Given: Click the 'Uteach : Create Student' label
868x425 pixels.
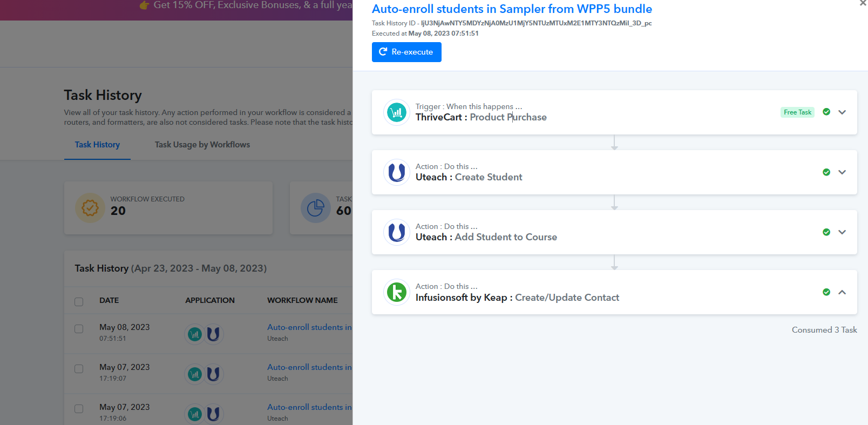Looking at the screenshot, I should 469,177.
